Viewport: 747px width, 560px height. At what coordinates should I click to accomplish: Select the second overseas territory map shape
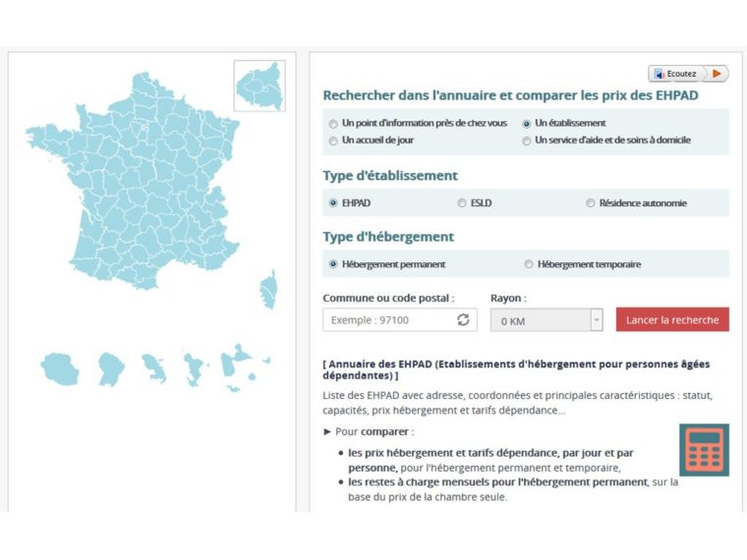(111, 368)
